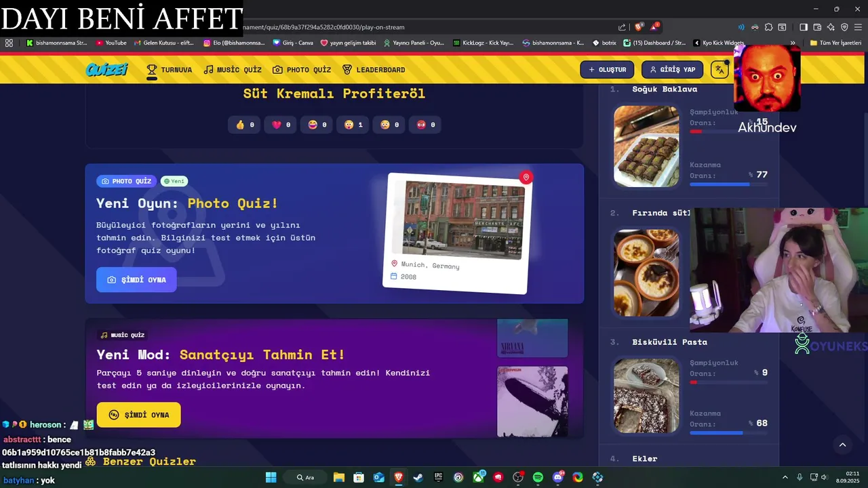Expand the system tray hidden icons
Viewport: 868px width, 488px height.
[x=785, y=477]
